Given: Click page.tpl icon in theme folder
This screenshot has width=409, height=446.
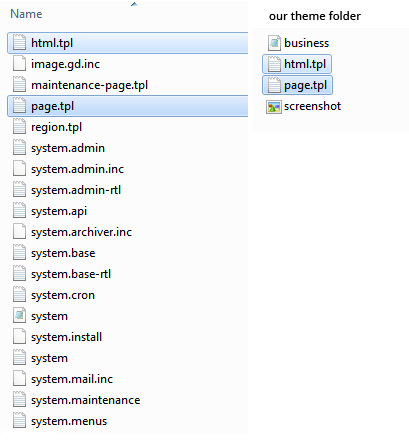Looking at the screenshot, I should [274, 85].
